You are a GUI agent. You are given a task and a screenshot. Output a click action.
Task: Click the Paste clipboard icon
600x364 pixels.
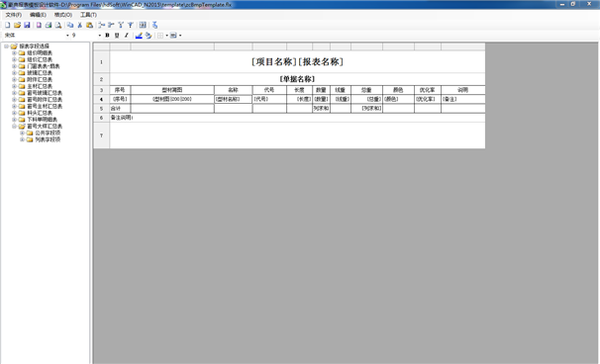click(x=89, y=25)
